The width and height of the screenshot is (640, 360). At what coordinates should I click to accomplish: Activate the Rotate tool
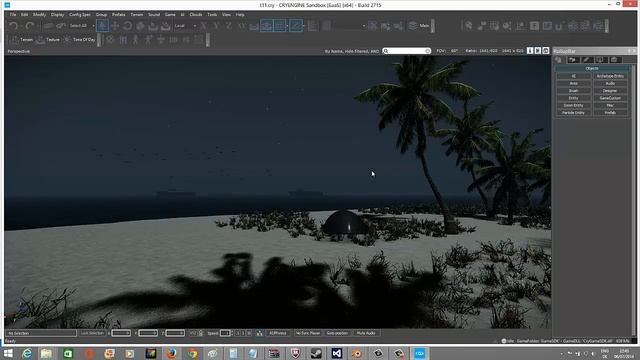[x=128, y=26]
